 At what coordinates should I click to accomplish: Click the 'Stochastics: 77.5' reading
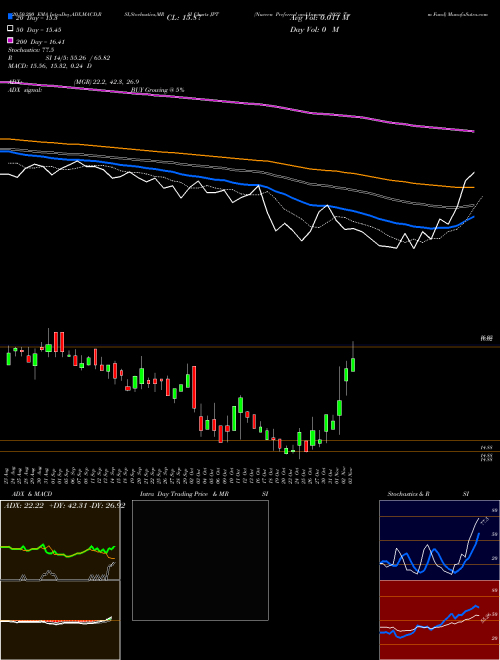coord(31,50)
